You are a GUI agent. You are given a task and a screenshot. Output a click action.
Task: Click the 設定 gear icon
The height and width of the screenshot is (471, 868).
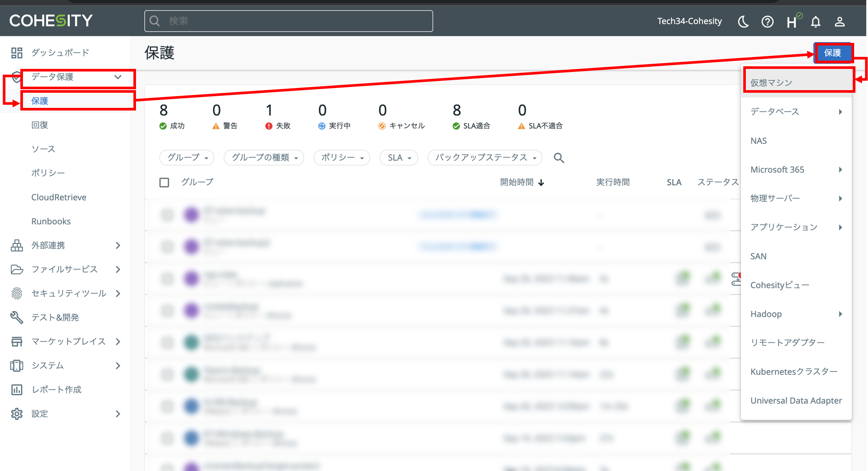(x=17, y=414)
